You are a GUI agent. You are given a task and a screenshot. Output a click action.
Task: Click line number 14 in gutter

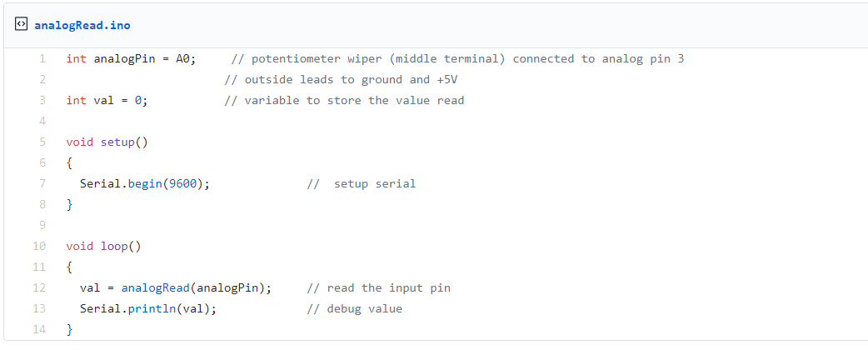point(39,330)
